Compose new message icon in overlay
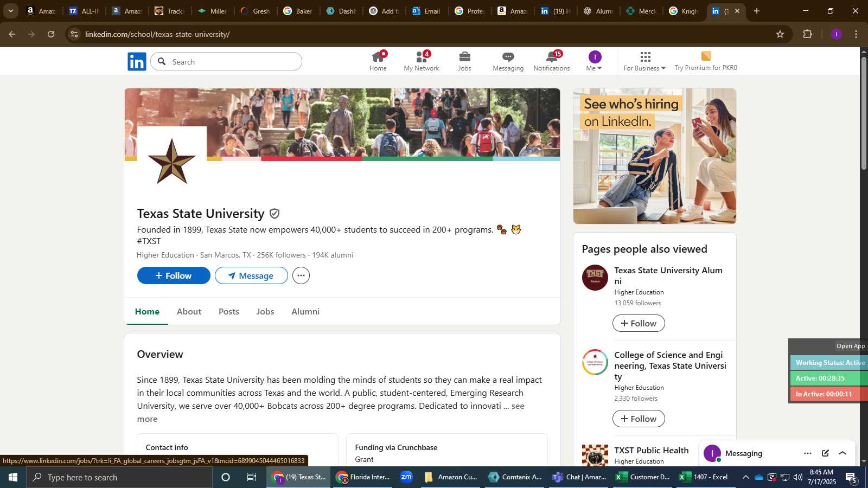 (x=825, y=453)
